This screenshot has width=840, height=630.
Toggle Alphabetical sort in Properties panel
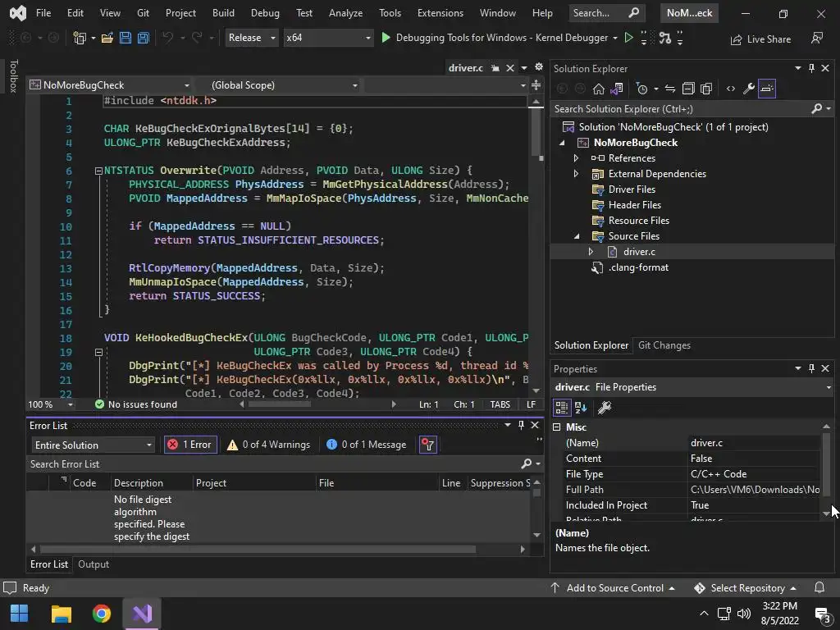[x=581, y=408]
